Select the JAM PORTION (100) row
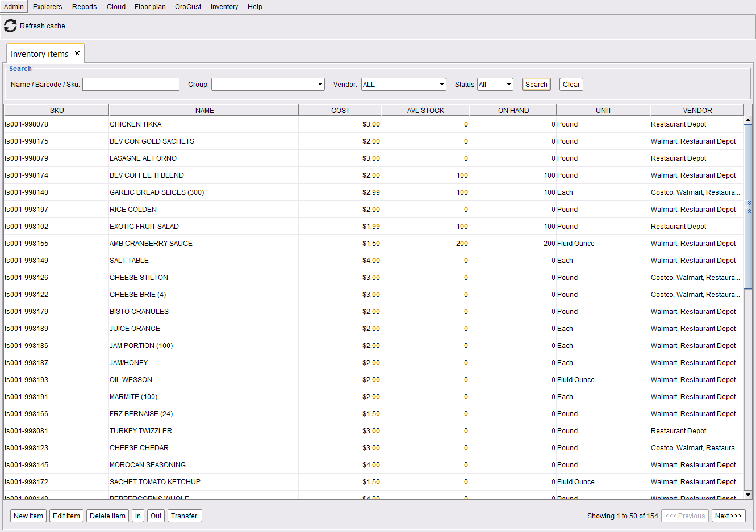Viewport: 756px width, 532px height. point(374,346)
